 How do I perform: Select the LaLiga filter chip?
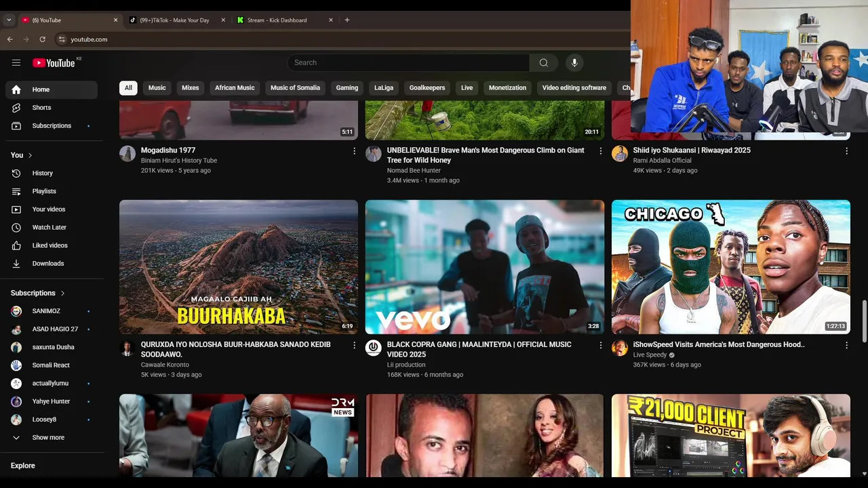pos(384,87)
